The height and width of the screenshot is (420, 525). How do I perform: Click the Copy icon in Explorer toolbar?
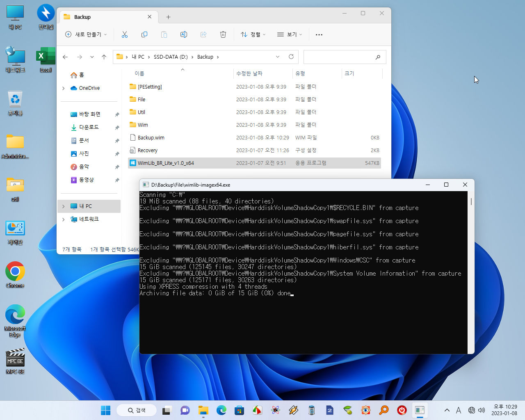click(144, 34)
